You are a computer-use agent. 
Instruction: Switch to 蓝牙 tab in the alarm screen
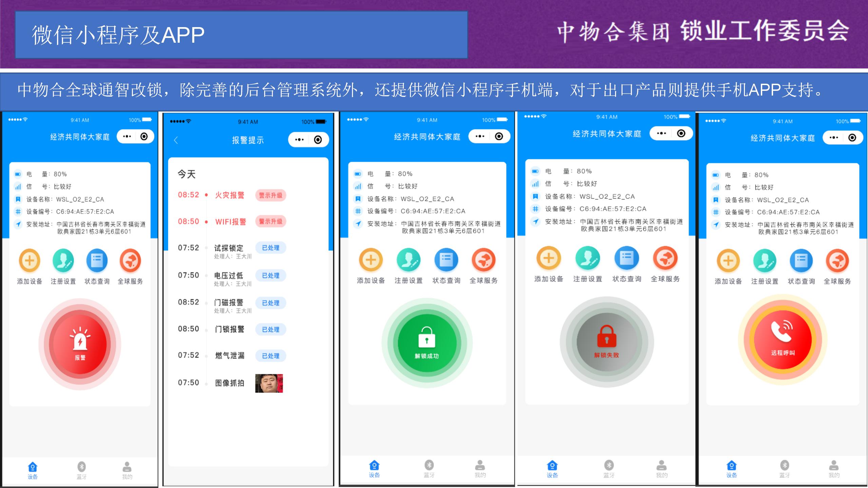tap(82, 470)
